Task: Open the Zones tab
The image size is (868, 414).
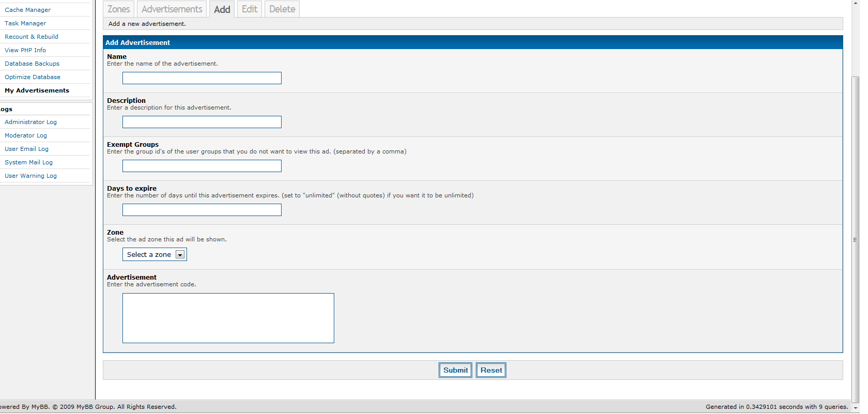Action: click(119, 9)
